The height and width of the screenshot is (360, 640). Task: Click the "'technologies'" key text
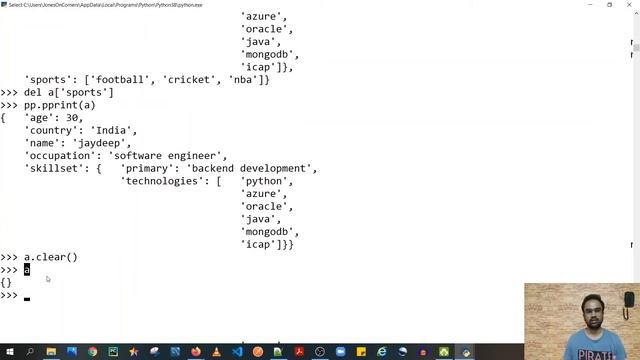[165, 181]
